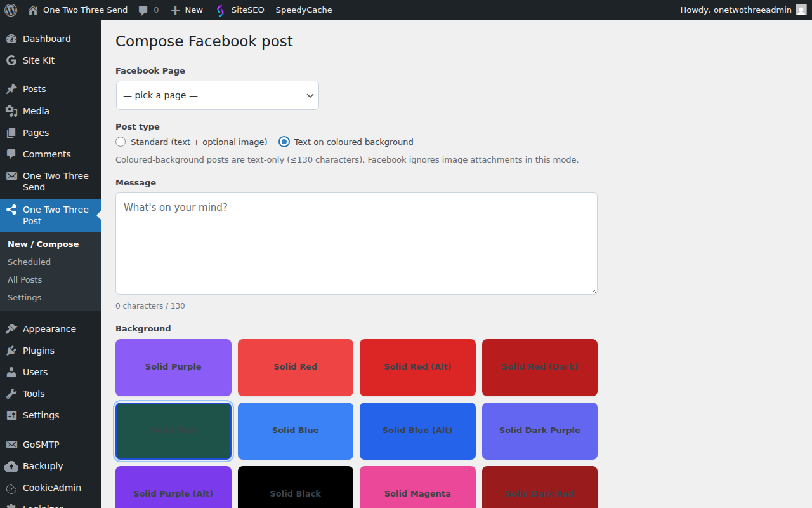Image resolution: width=812 pixels, height=508 pixels.
Task: Open the Facebook Page pick a page dropdown
Action: coord(218,95)
